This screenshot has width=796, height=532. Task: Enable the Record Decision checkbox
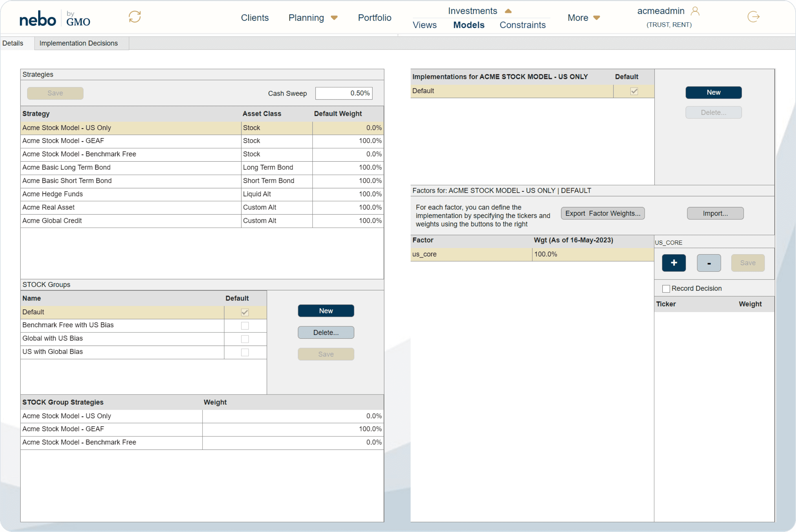point(666,289)
